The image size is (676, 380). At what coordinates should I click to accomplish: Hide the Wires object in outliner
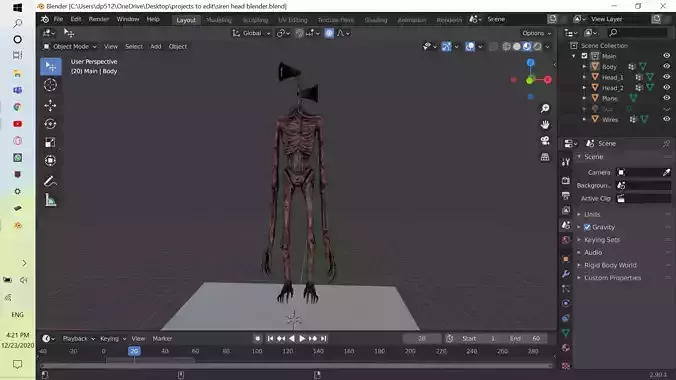click(666, 119)
